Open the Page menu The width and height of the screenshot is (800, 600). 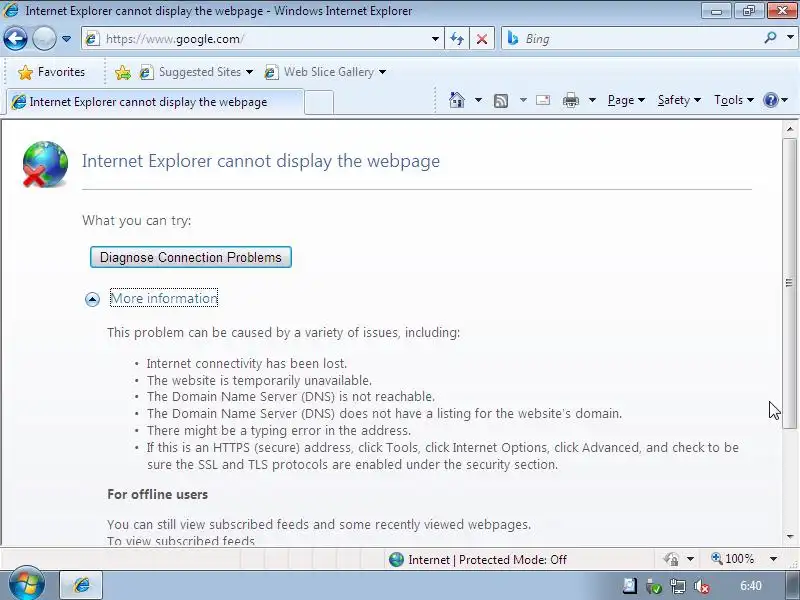(626, 100)
